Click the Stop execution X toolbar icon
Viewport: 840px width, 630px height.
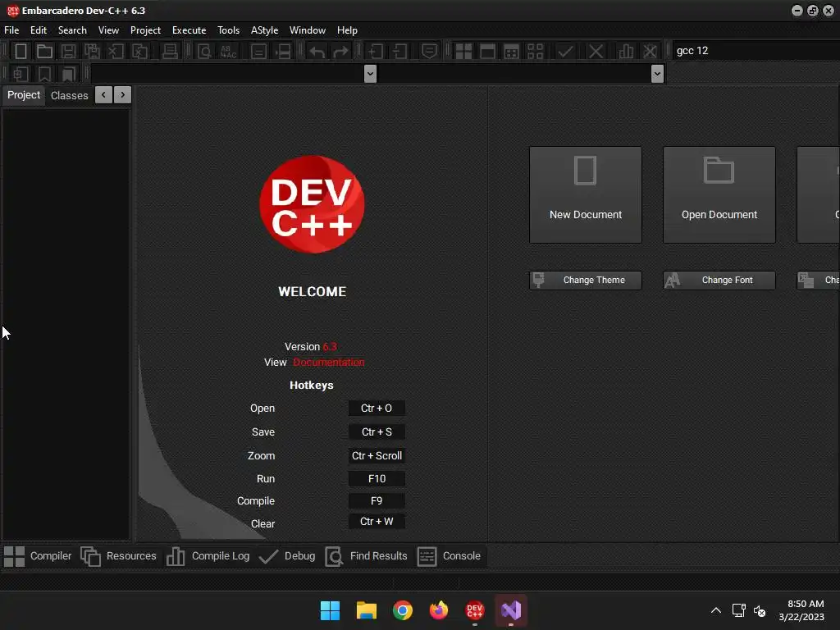click(x=596, y=52)
